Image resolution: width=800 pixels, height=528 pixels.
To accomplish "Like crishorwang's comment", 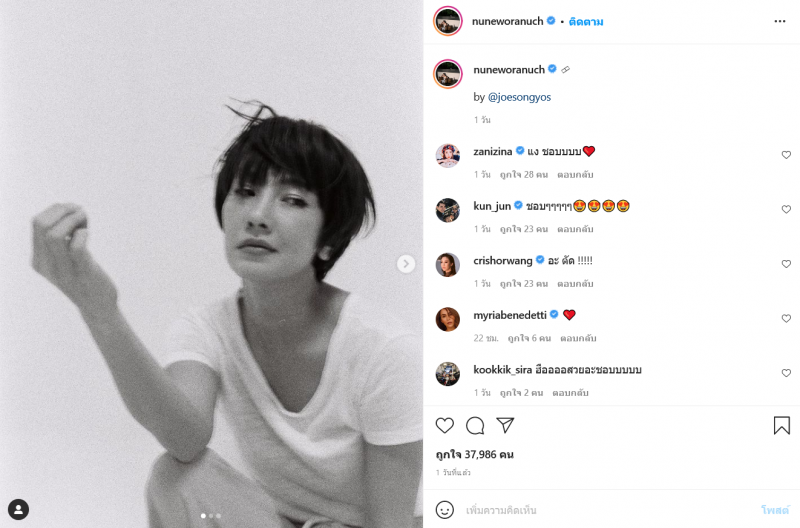I will (786, 264).
